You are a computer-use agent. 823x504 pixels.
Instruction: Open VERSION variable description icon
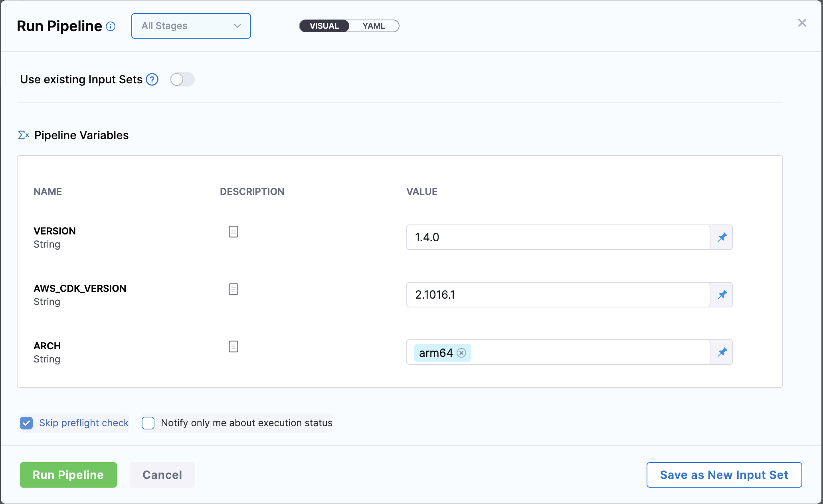pyautogui.click(x=233, y=232)
